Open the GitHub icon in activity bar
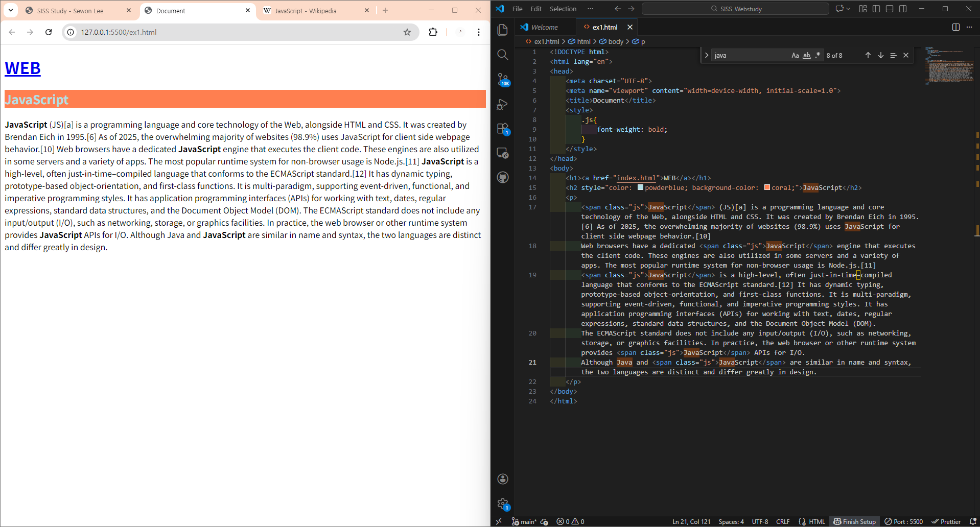Screen dimensions: 980x527 [503, 177]
